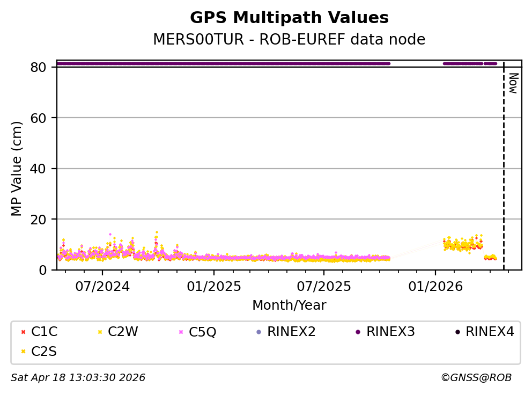Click the red C1C legend marker
Screen dimensions: 532x394
click(x=22, y=332)
